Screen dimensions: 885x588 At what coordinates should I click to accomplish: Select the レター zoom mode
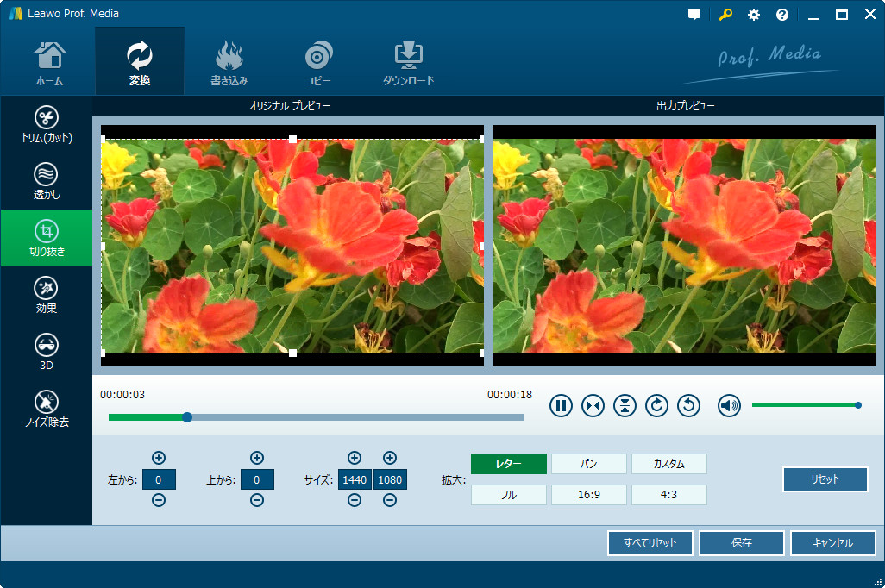pyautogui.click(x=509, y=464)
